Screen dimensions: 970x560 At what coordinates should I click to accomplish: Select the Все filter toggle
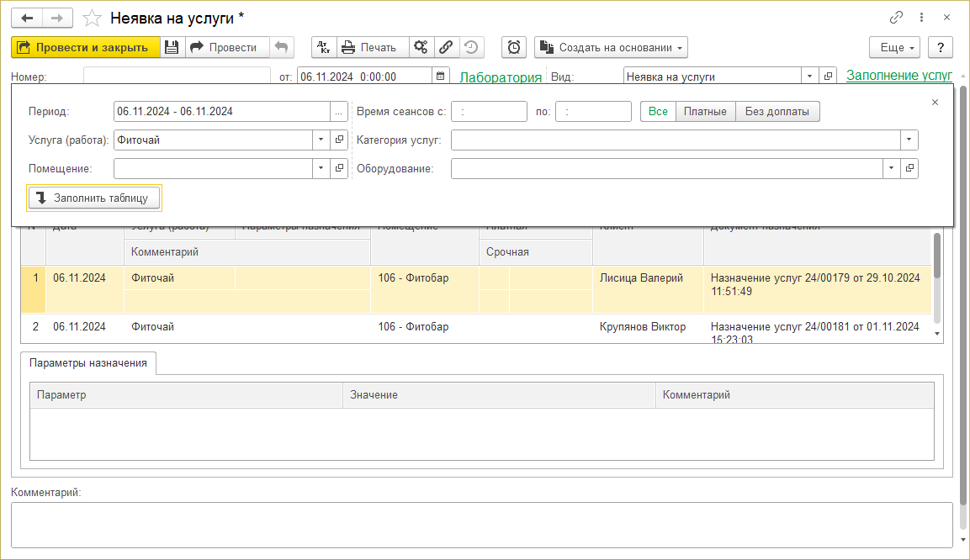click(658, 112)
